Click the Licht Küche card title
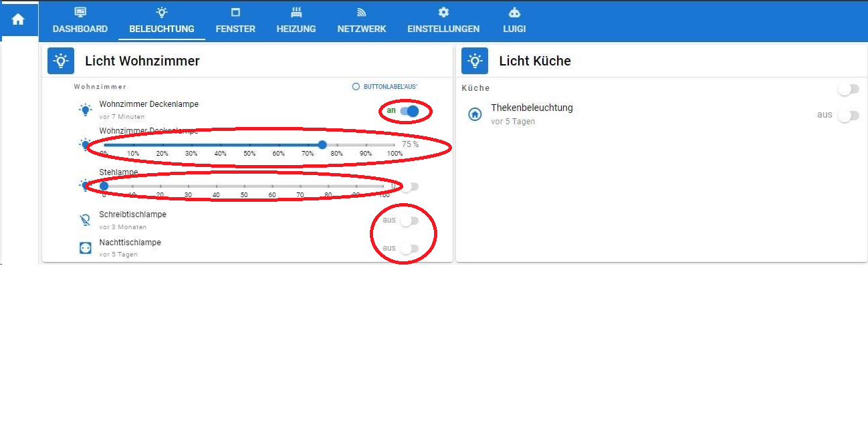The height and width of the screenshot is (433, 868). pyautogui.click(x=535, y=61)
